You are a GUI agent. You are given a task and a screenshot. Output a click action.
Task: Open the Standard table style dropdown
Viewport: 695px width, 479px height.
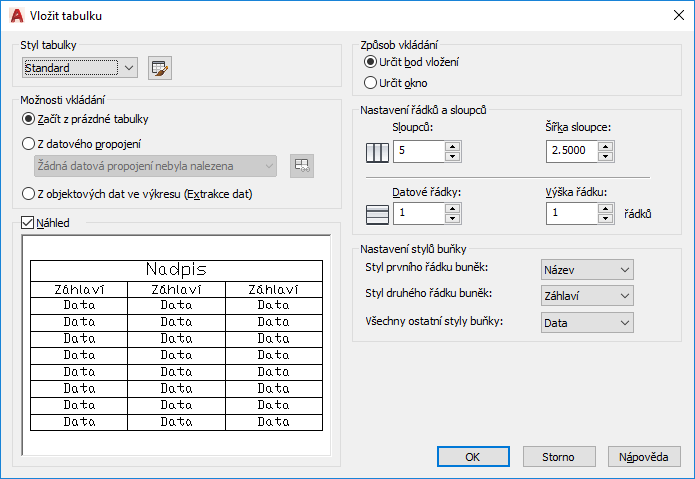[80, 68]
